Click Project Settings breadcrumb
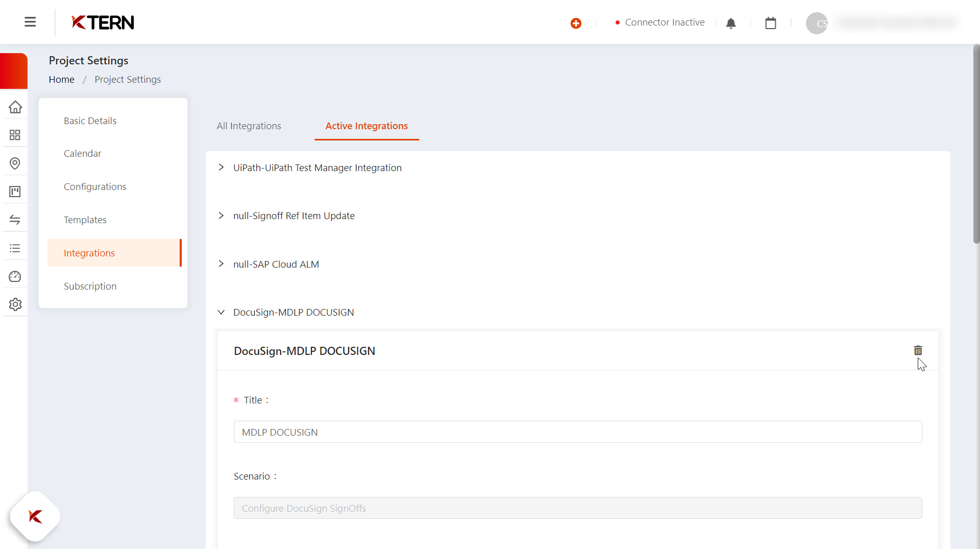The image size is (980, 549). [128, 79]
